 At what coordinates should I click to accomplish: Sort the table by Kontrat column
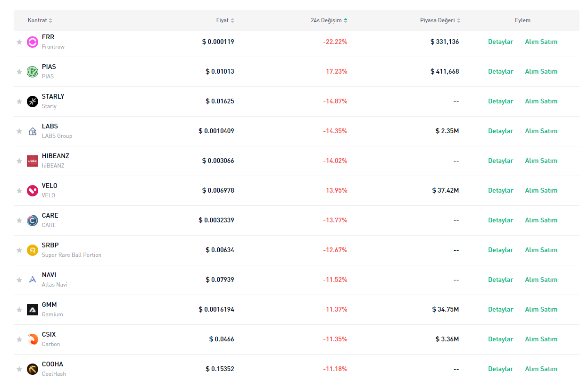[40, 20]
